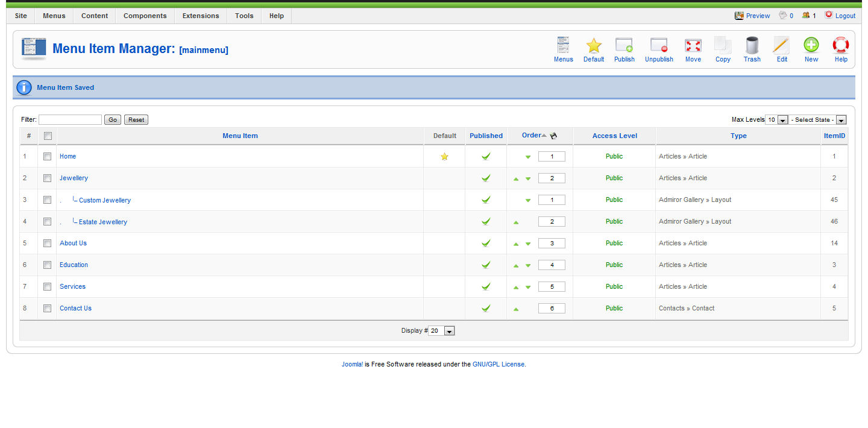The width and height of the screenshot is (868, 428).
Task: Click the order field for Services
Action: (552, 286)
